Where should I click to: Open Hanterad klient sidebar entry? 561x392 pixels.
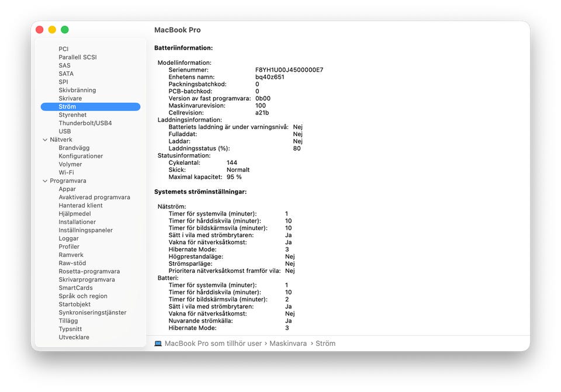coord(81,205)
